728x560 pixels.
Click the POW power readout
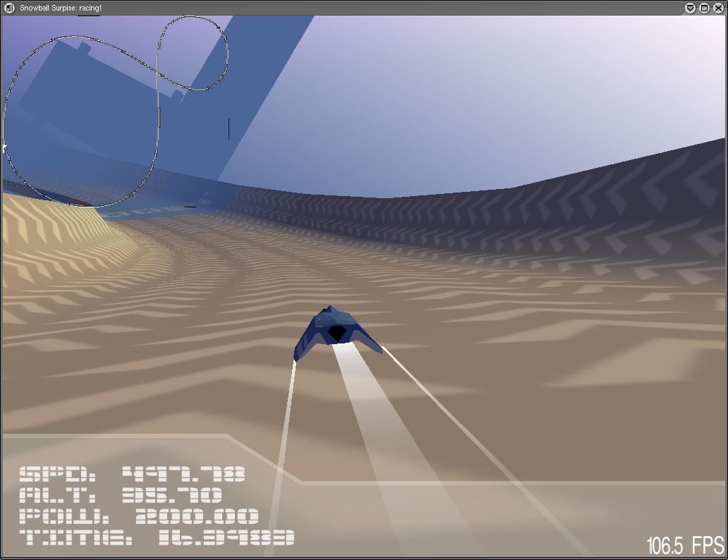(139, 516)
